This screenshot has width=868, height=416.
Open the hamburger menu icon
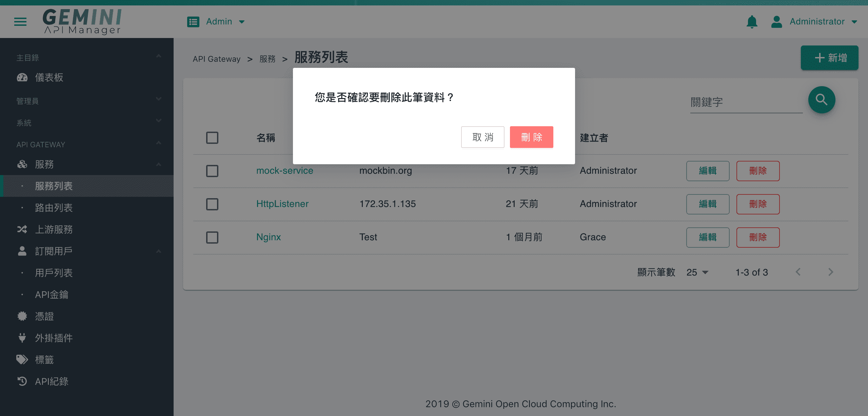pyautogui.click(x=20, y=22)
